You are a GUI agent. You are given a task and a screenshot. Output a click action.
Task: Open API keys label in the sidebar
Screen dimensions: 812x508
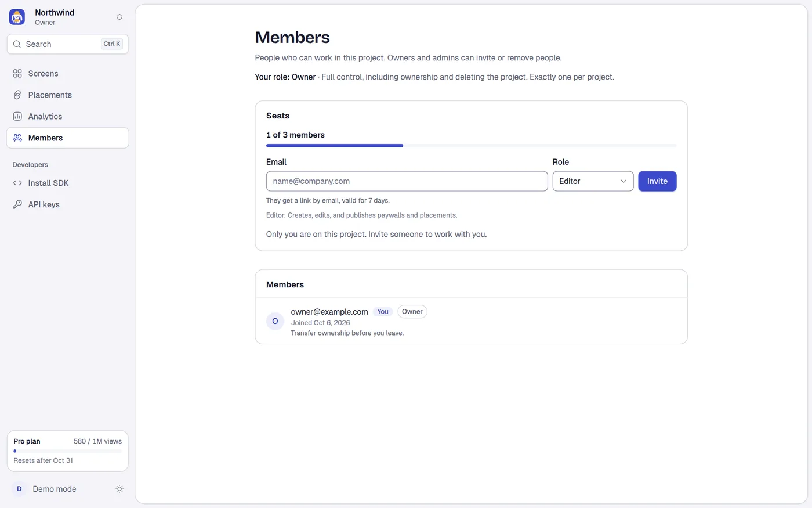coord(44,204)
